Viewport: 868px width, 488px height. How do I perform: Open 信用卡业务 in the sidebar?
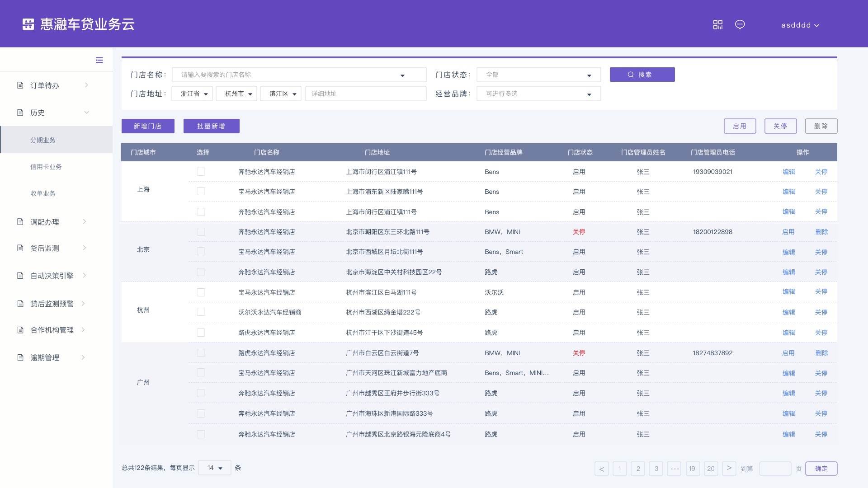click(x=46, y=167)
